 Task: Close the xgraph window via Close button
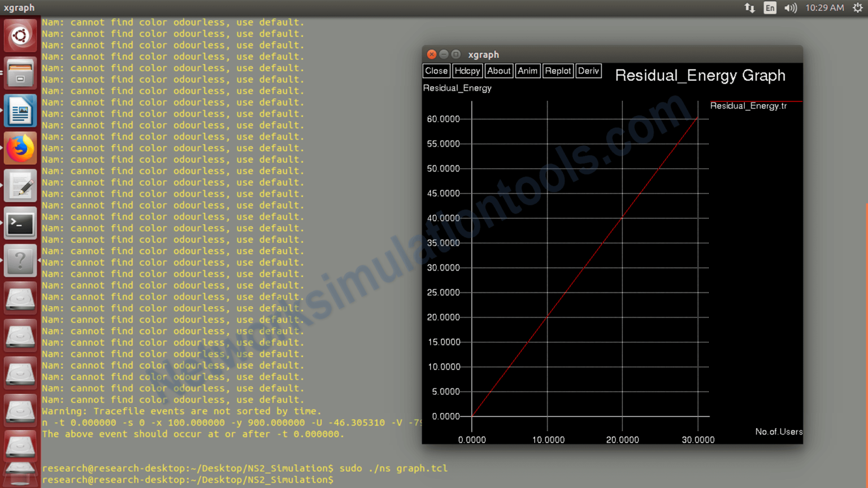pyautogui.click(x=436, y=71)
